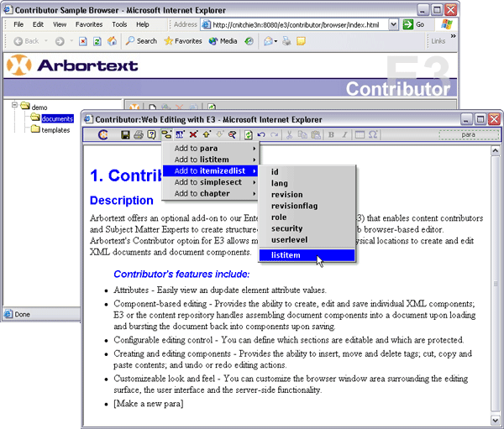Open the View menu
This screenshot has width=504, height=429.
pos(60,24)
